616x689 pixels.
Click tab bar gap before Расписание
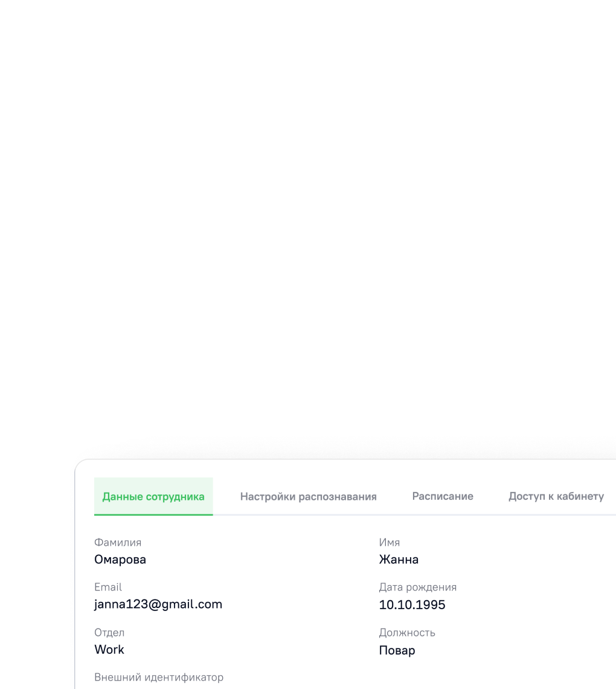click(x=394, y=497)
